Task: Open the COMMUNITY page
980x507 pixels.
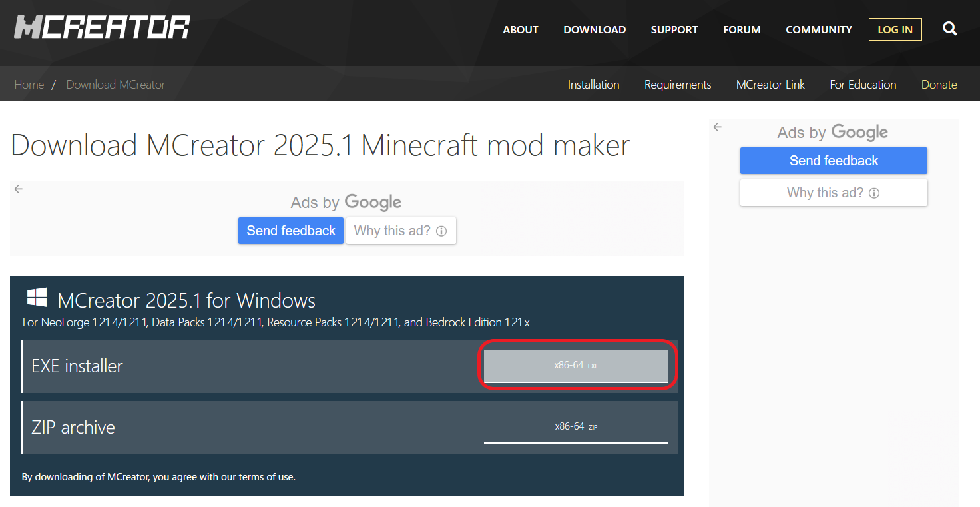Action: (x=818, y=29)
